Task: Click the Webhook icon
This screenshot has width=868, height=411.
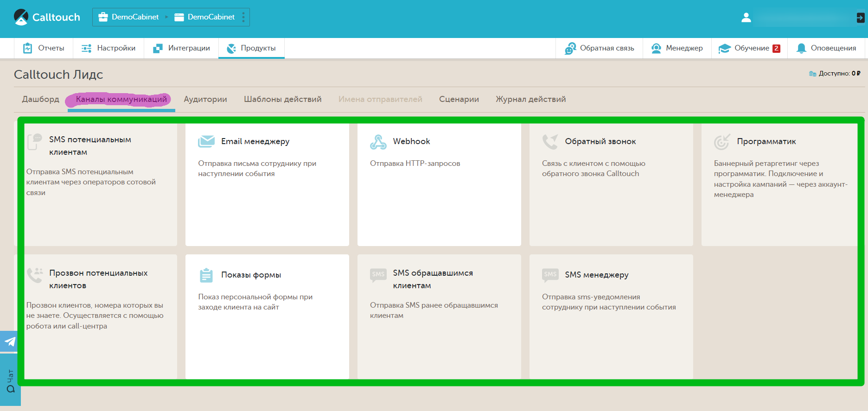Action: coord(378,142)
